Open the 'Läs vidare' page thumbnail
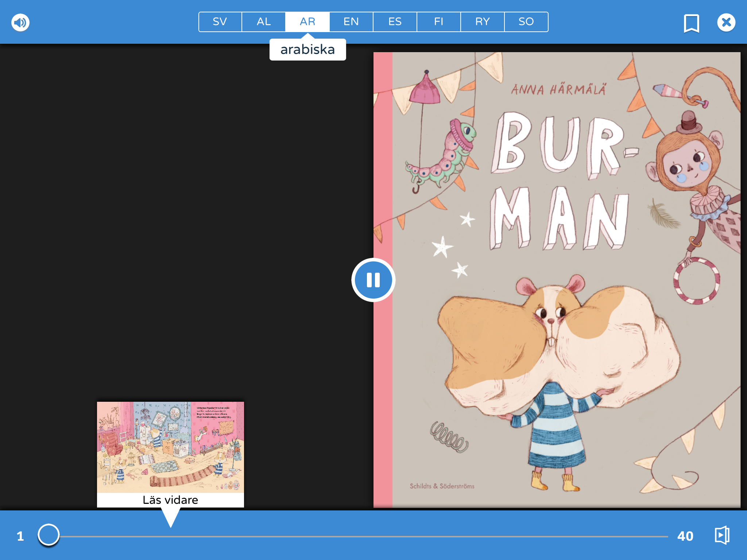The image size is (747, 560). tap(170, 447)
